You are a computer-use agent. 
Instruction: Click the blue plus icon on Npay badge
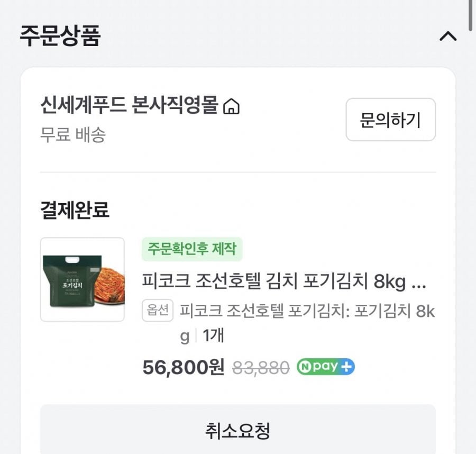point(347,367)
